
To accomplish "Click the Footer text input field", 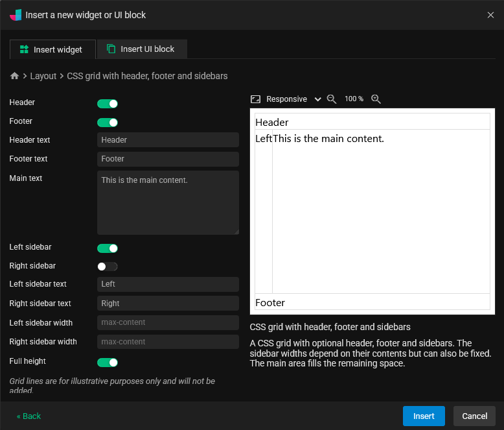I will point(168,159).
